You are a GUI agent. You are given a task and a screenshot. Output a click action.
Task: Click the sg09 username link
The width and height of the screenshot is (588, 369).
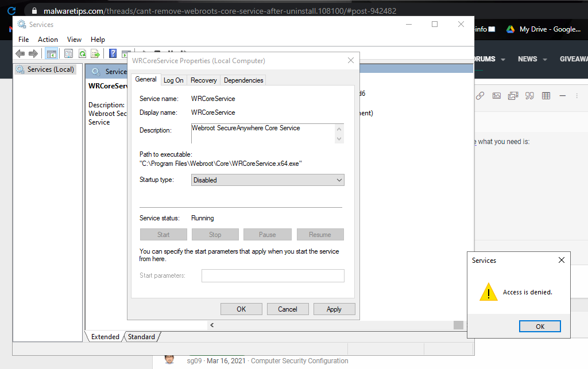[194, 361]
